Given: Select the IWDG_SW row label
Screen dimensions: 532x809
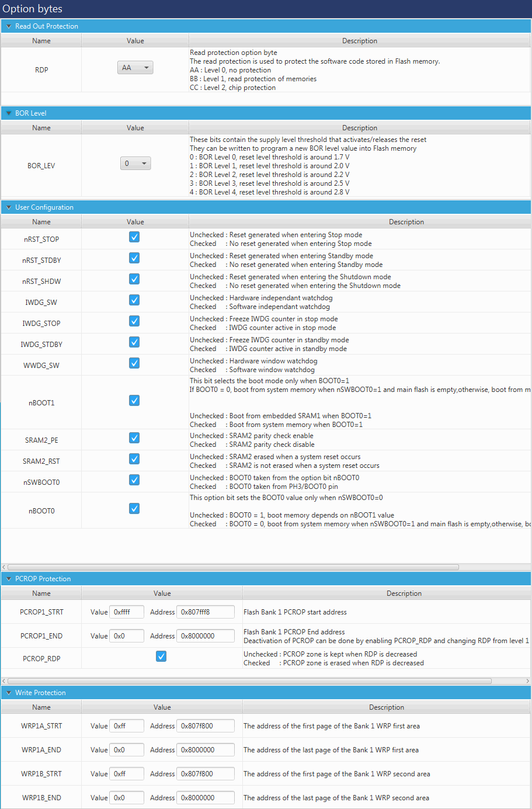Looking at the screenshot, I should point(41,303).
